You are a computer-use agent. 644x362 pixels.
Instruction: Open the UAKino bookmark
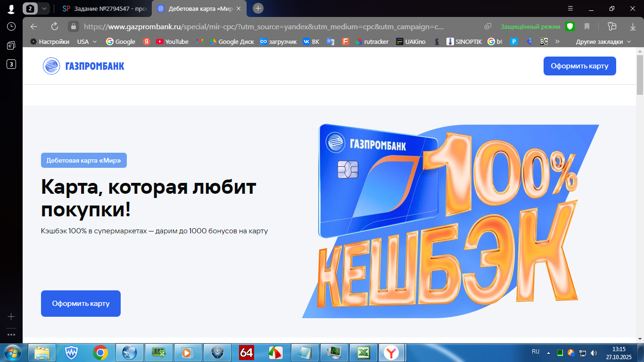(411, 41)
